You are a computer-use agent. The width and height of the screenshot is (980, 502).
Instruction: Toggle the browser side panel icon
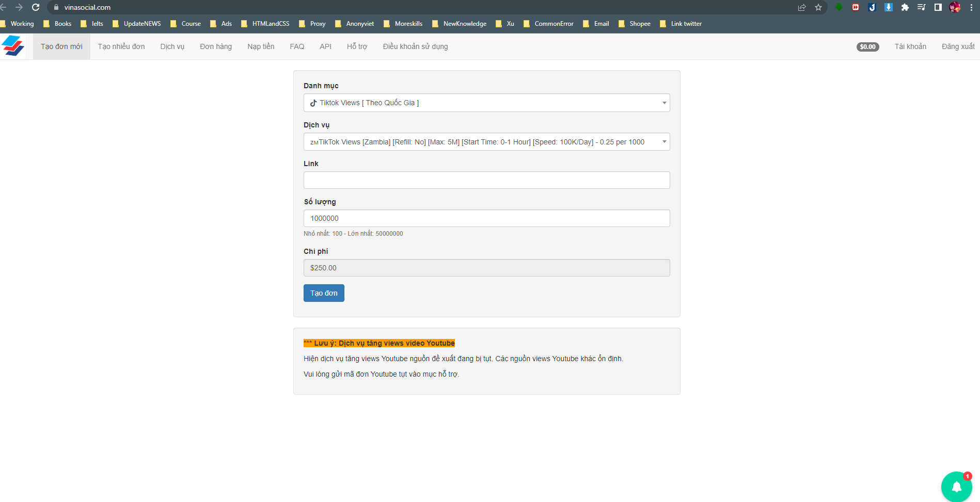(938, 7)
